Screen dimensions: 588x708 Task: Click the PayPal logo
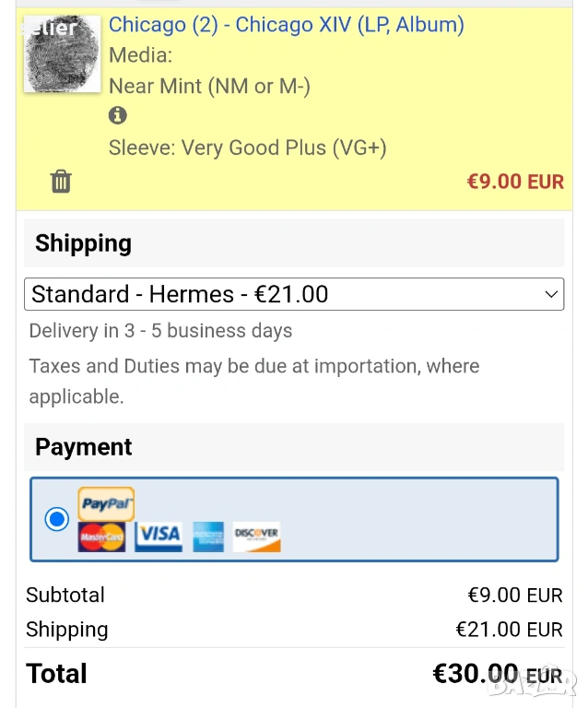(x=106, y=503)
